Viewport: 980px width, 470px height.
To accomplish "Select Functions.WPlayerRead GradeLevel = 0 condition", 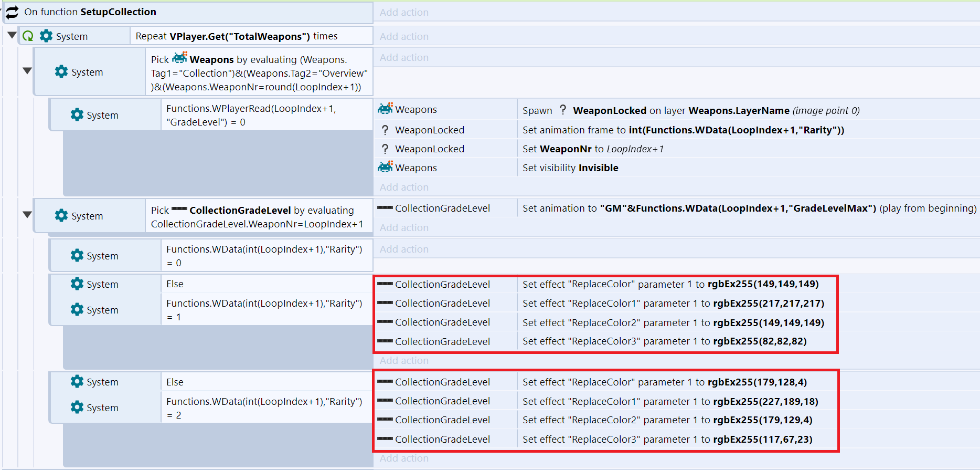I will [267, 115].
